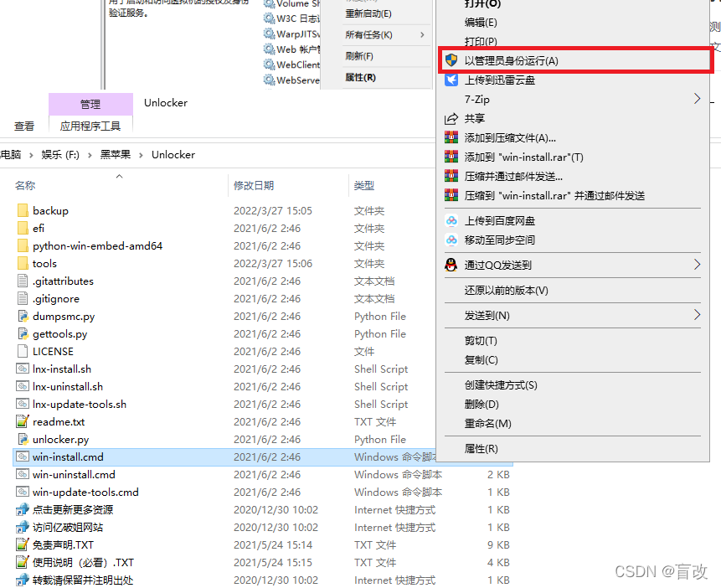Click the lnx-install.sh script icon
This screenshot has width=721, height=588.
coord(22,369)
